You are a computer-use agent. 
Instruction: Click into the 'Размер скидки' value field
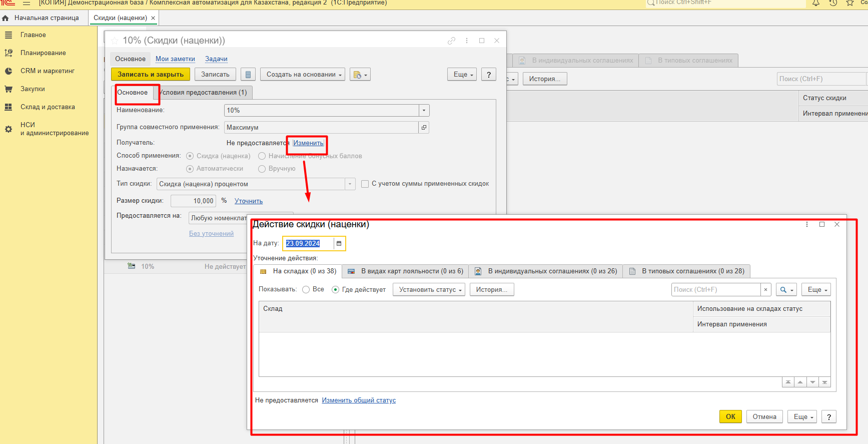[194, 201]
